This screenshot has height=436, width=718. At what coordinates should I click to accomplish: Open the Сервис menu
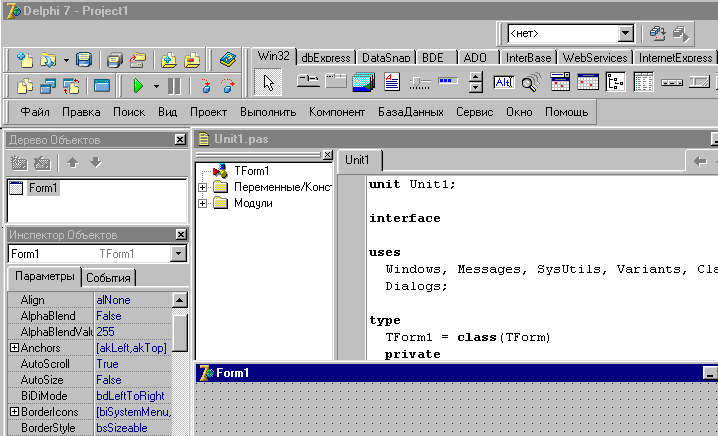coord(474,112)
